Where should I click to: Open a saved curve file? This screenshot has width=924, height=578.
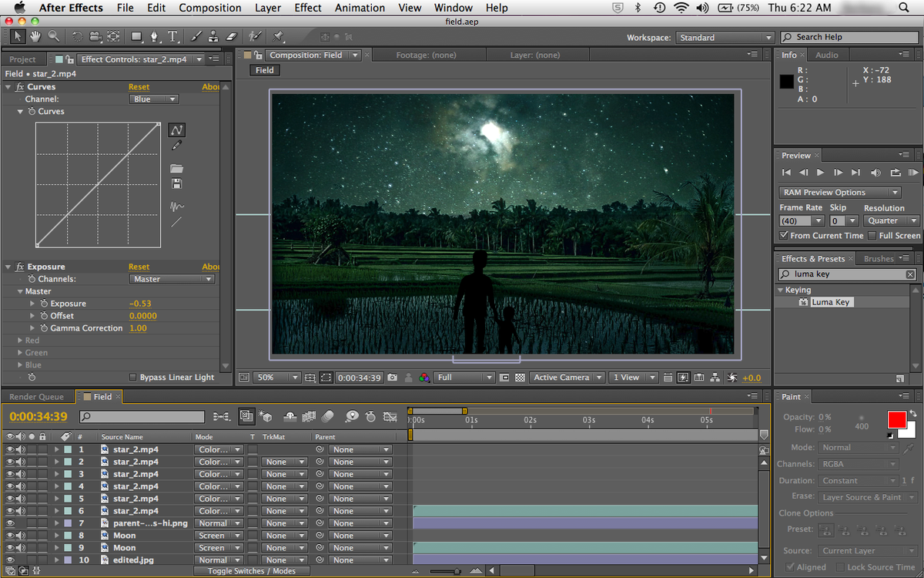(176, 168)
